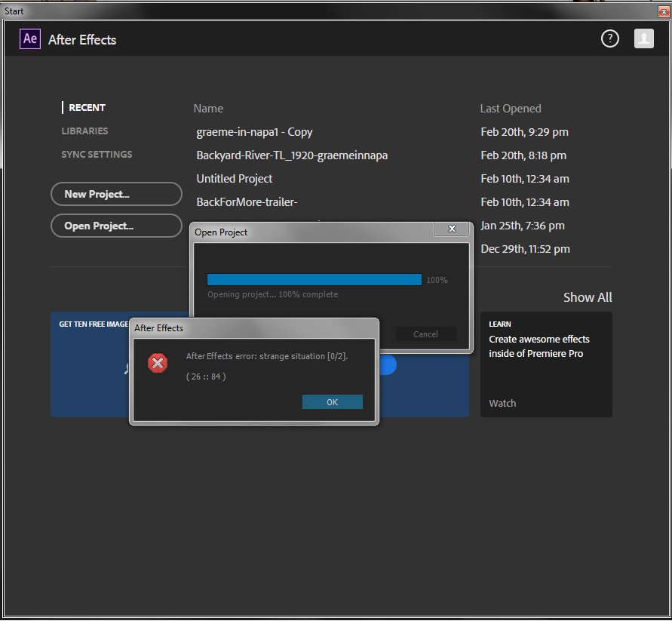672x621 pixels.
Task: Click Watch on the Premiere Pro learn card
Action: (x=502, y=403)
